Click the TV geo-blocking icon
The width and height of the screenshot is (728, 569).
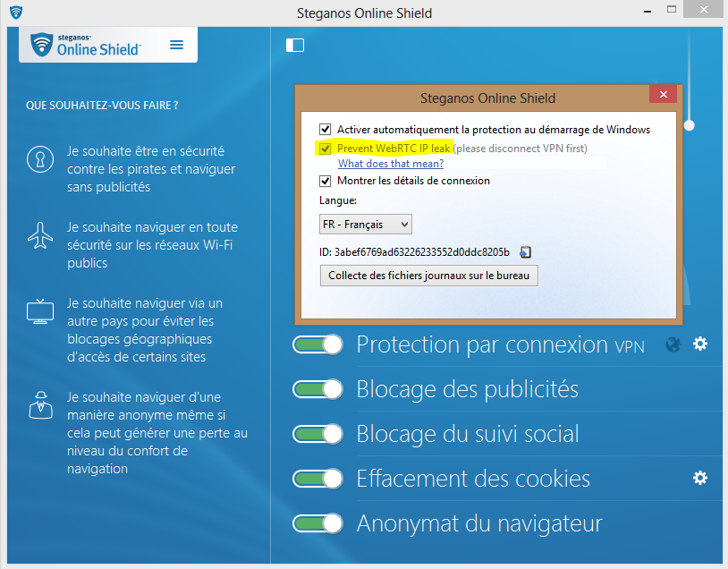[x=40, y=311]
